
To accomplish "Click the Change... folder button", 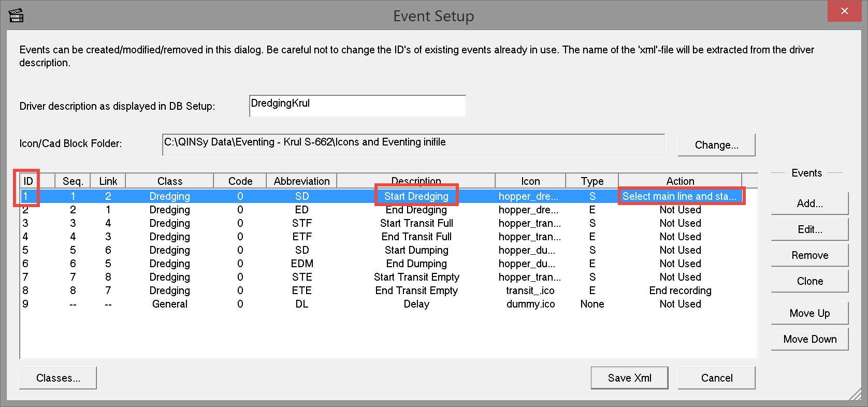I will tap(716, 145).
